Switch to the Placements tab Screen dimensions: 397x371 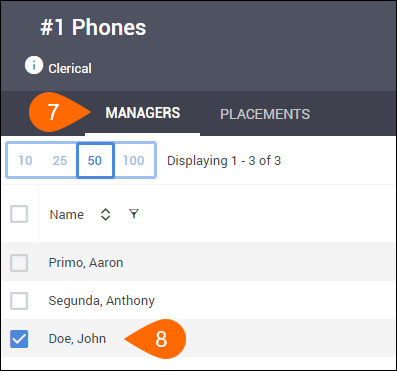[265, 114]
